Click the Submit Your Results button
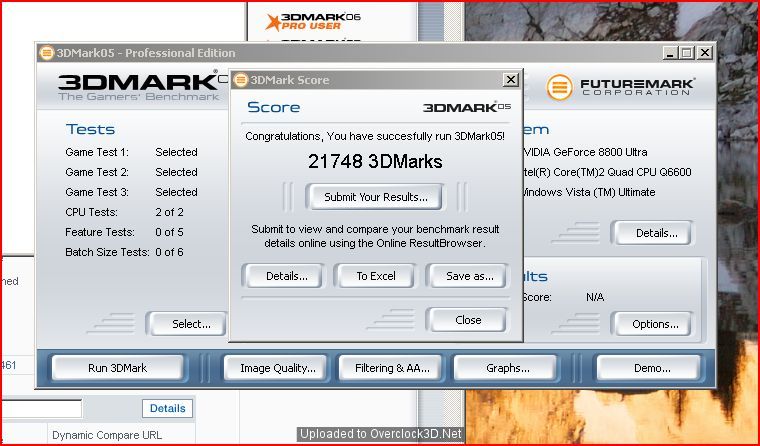Screen dimensions: 760x446 [376, 197]
